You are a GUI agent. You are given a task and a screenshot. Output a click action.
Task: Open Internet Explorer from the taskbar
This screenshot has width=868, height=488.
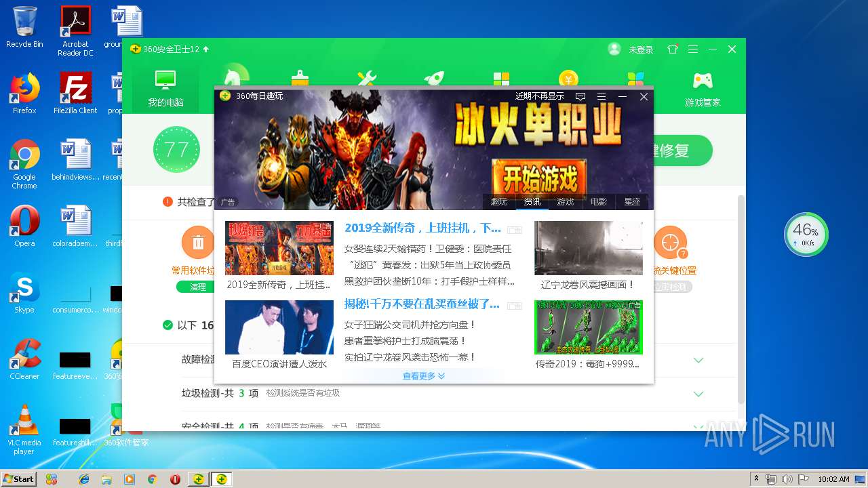[84, 479]
